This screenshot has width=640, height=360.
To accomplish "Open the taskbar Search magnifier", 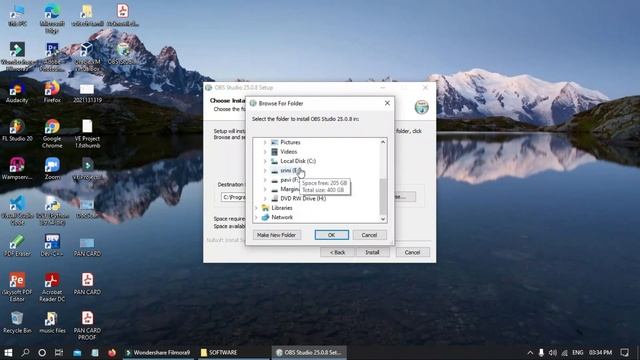I will click(x=25, y=352).
